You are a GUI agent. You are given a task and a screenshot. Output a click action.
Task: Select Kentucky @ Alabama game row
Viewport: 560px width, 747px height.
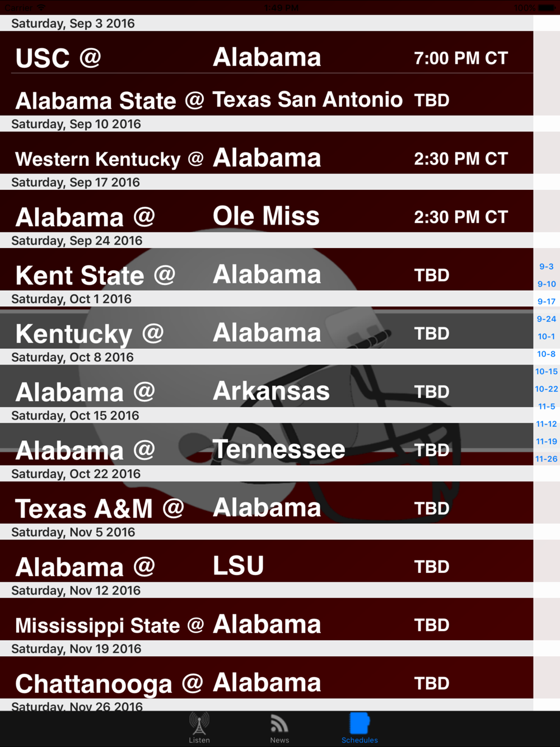267,328
